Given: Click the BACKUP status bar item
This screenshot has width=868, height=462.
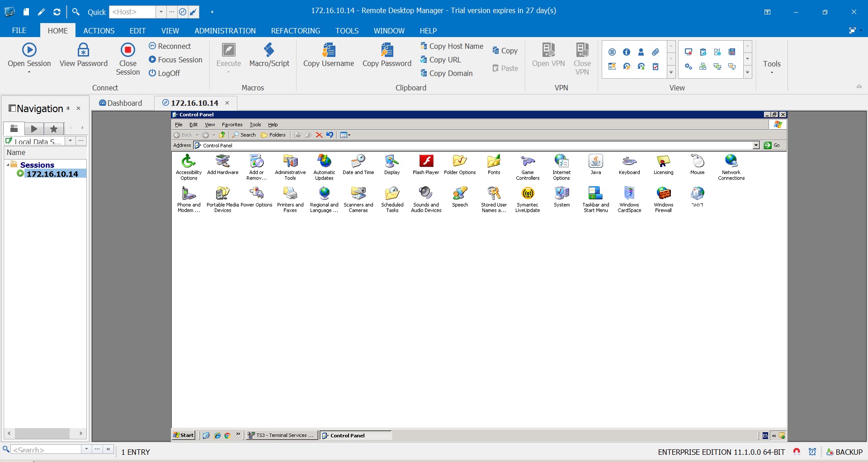Looking at the screenshot, I should tap(844, 452).
